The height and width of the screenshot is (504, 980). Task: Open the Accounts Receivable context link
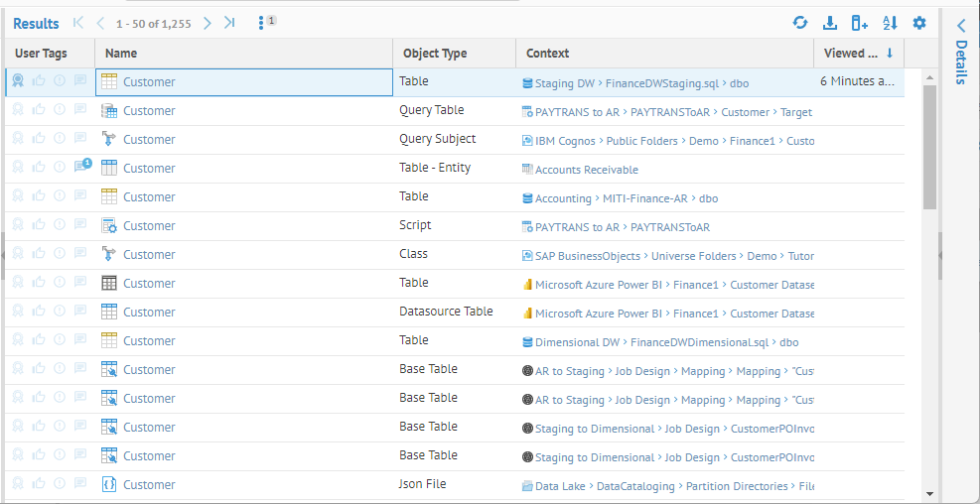click(586, 170)
